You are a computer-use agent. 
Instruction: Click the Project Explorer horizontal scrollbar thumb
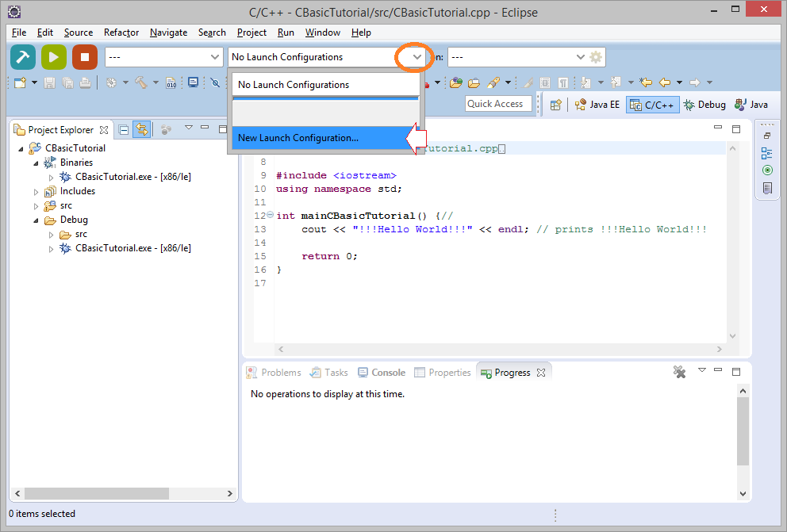(97, 493)
